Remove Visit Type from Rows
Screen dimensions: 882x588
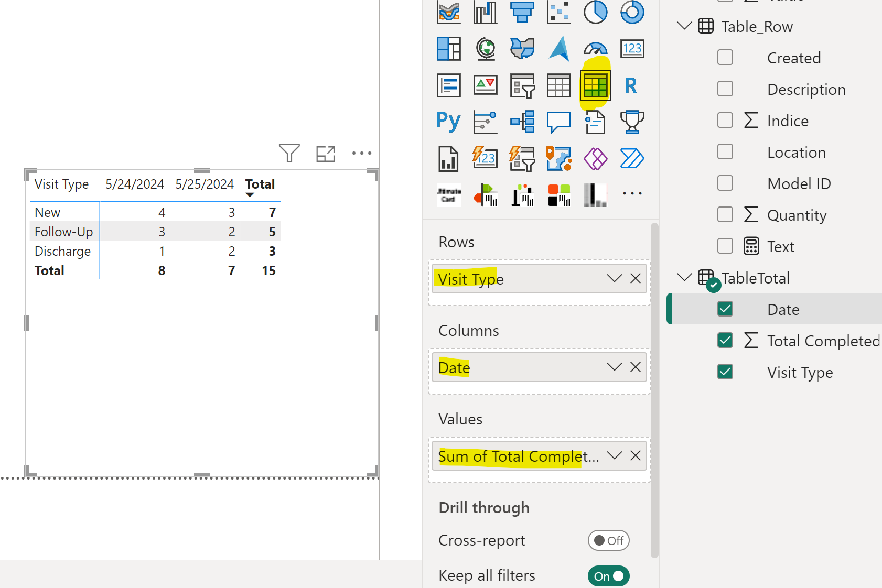click(x=636, y=278)
